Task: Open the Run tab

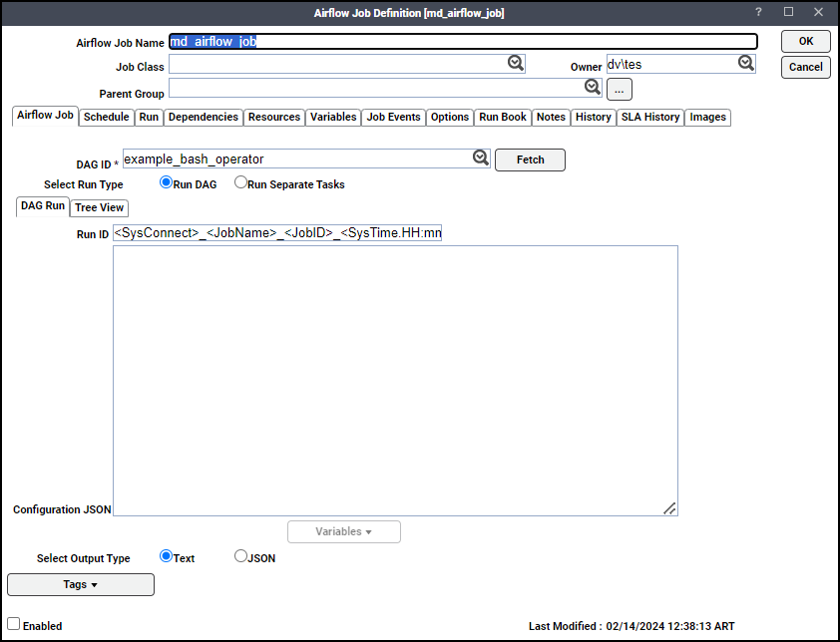Action: click(x=149, y=118)
